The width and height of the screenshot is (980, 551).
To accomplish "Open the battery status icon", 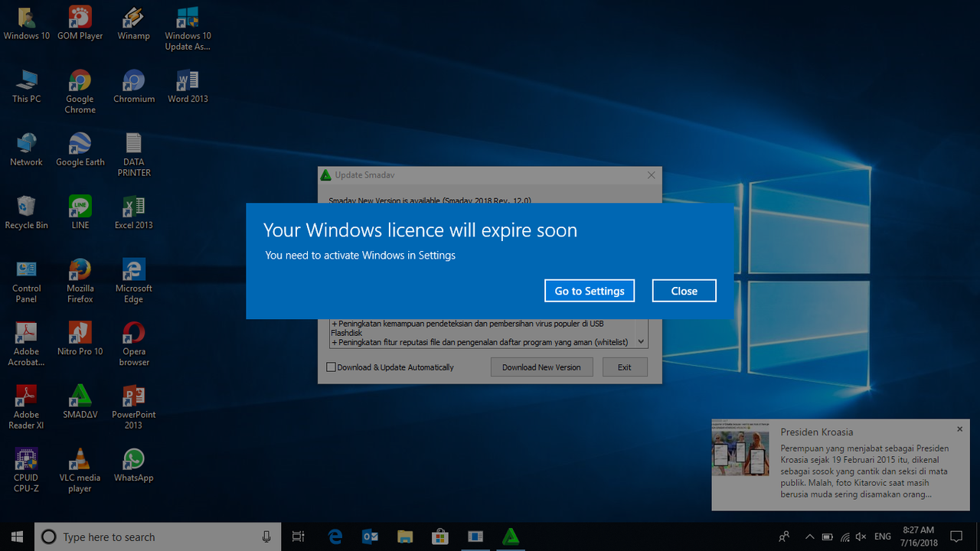I will 827,536.
